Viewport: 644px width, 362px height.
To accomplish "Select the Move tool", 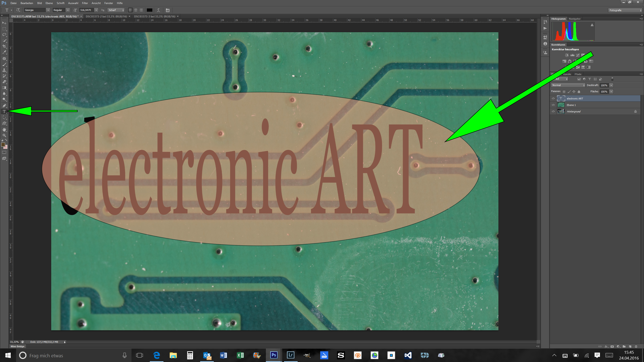I will pyautogui.click(x=4, y=23).
